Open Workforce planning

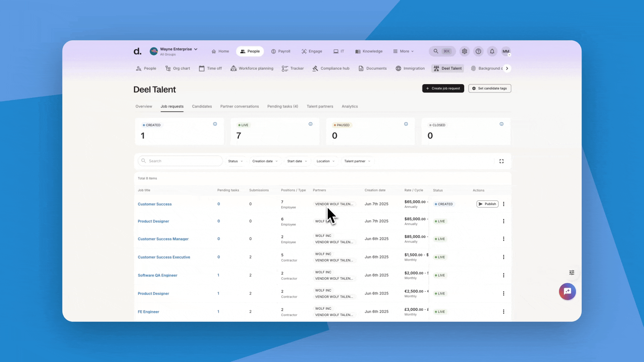coord(252,68)
